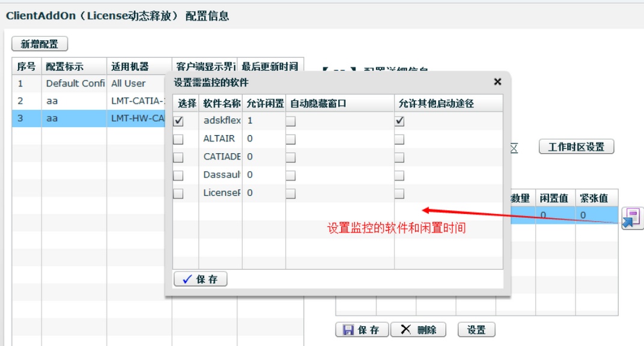
Task: Uncheck 允许其他启动途径 for adskflex
Action: (399, 121)
